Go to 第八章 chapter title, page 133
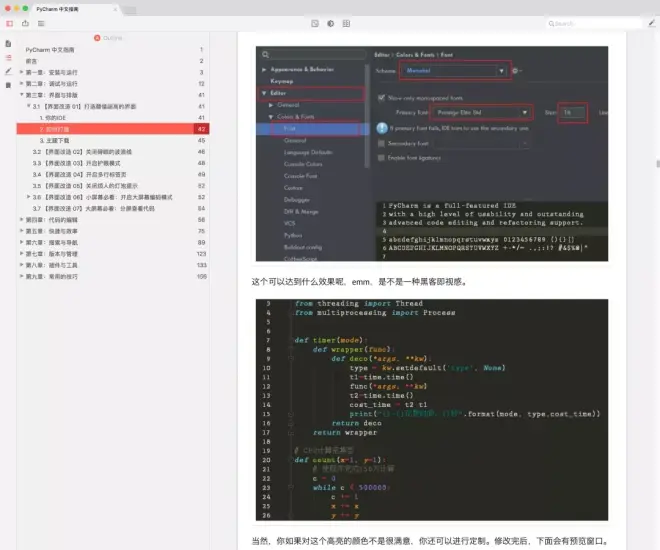This screenshot has height=550, width=660. (x=51, y=266)
